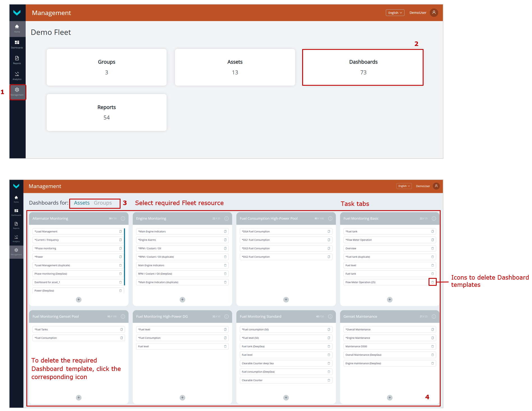The height and width of the screenshot is (411, 532).
Task: Click the info icon on Alternator Monitoring
Action: point(123,219)
